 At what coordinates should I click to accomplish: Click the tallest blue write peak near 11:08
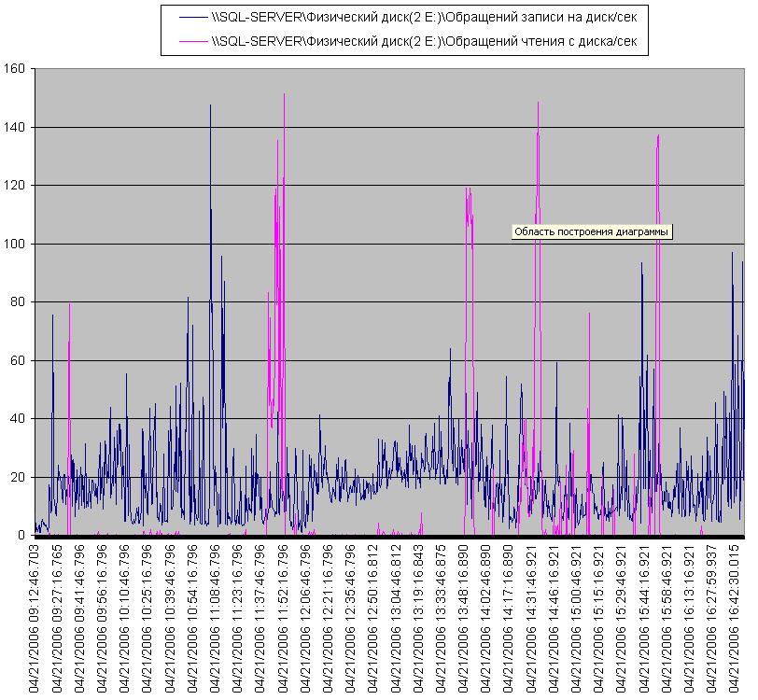click(210, 106)
